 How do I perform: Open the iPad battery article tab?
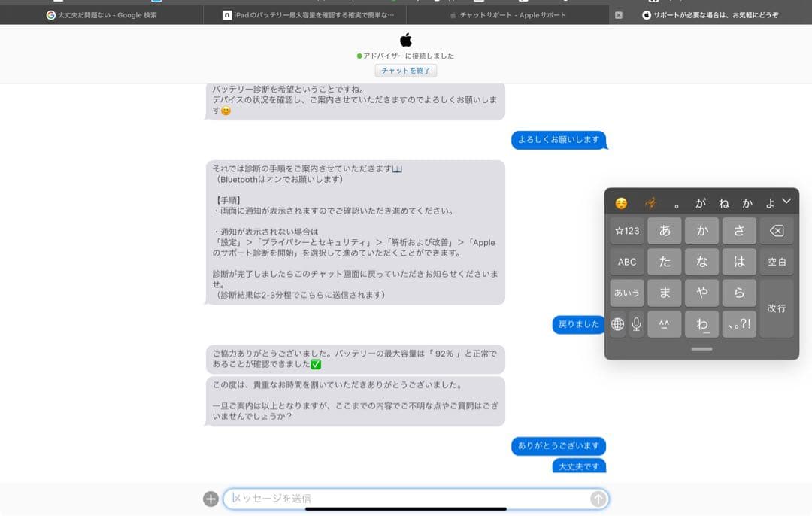pos(304,14)
